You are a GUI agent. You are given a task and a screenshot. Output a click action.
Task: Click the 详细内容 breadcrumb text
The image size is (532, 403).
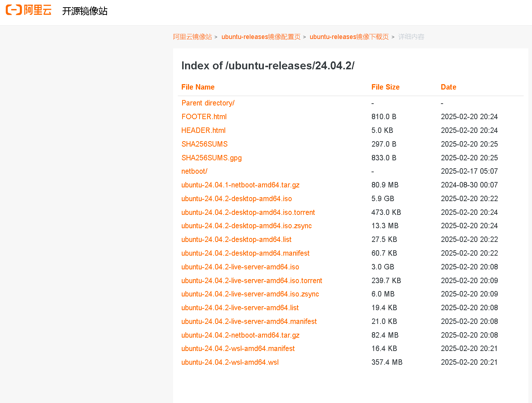[411, 37]
